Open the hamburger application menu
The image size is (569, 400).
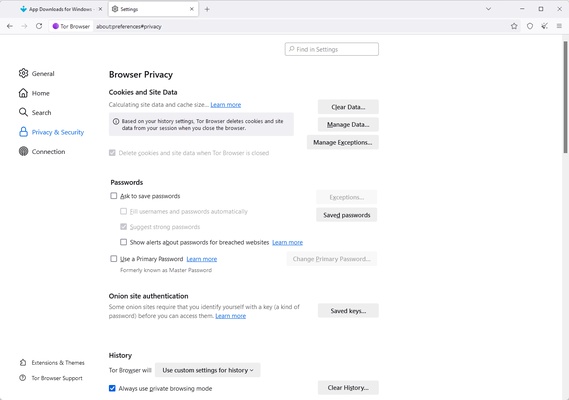tap(559, 26)
